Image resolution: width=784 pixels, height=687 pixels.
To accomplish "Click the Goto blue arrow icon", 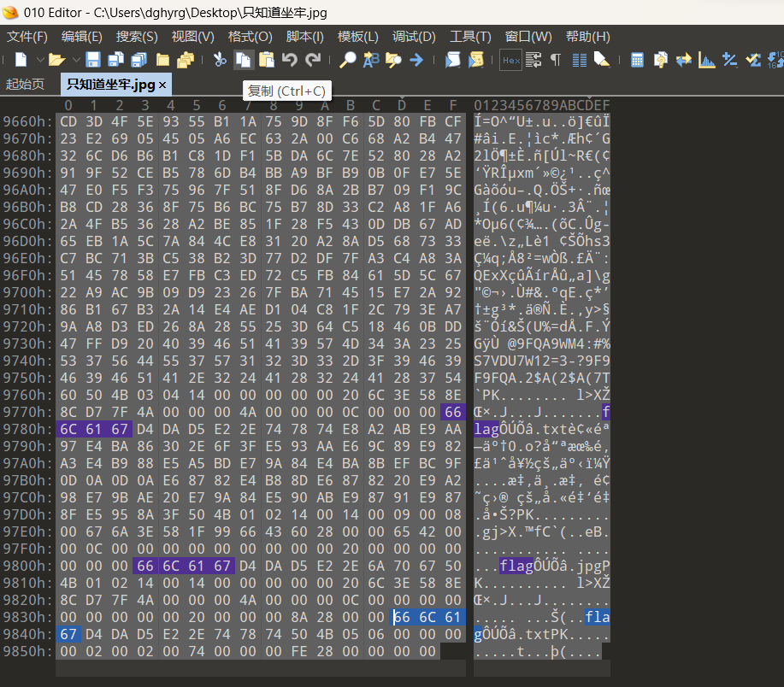I will [x=416, y=60].
